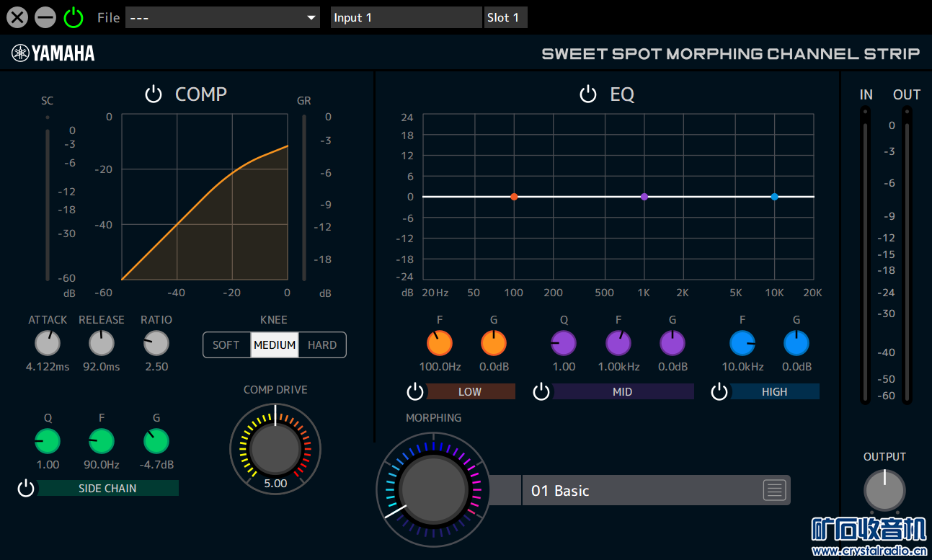Click the large MORPHING knob
The width and height of the screenshot is (932, 560).
433,489
